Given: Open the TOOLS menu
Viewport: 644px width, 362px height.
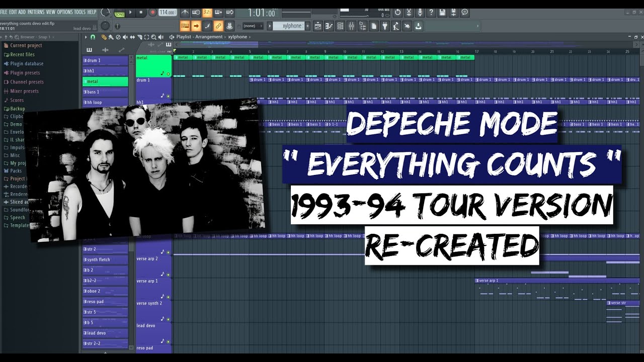Looking at the screenshot, I should coord(80,12).
